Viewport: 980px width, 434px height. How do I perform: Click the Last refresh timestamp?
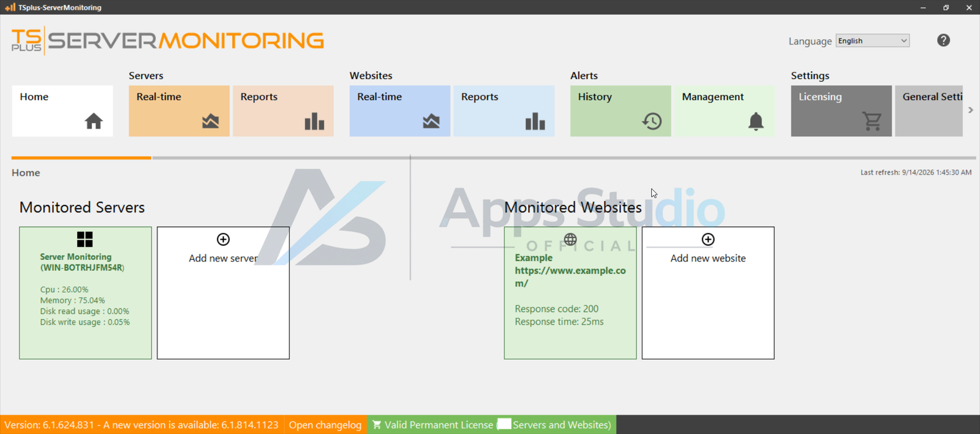pos(916,172)
